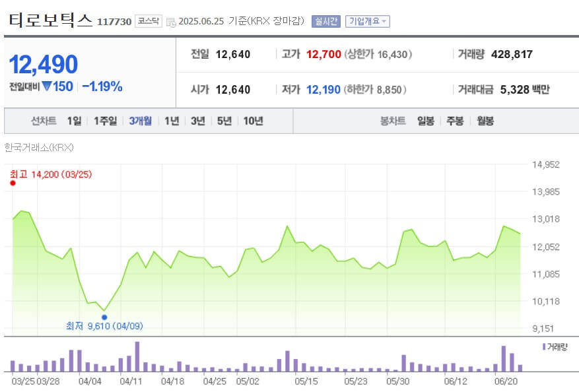
Task: Select the 5년 line chart tab
Action: coord(224,121)
